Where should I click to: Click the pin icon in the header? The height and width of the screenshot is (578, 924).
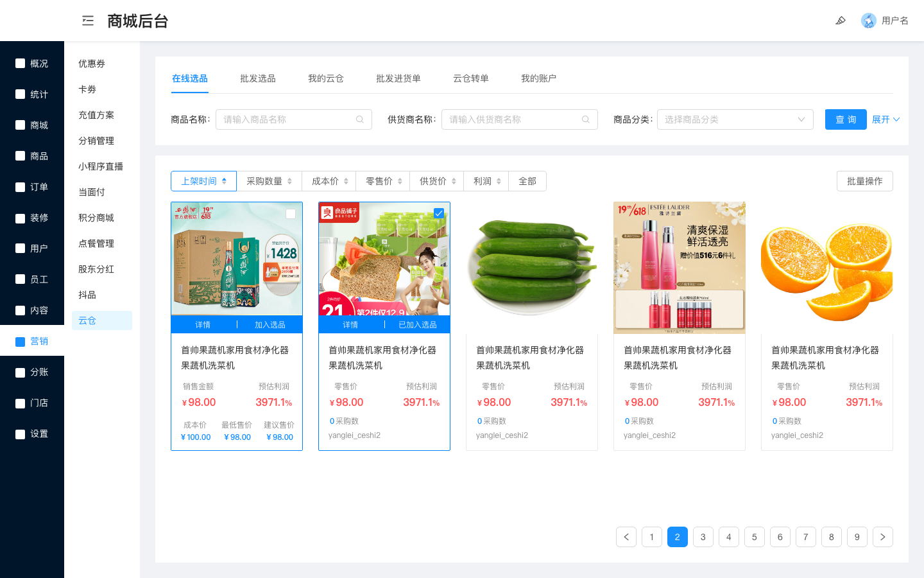pos(841,21)
